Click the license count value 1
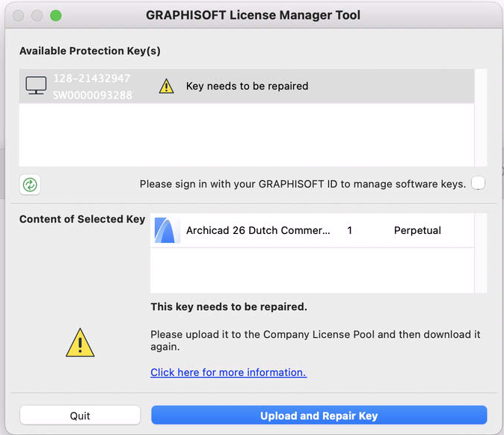The width and height of the screenshot is (504, 435). pos(350,231)
